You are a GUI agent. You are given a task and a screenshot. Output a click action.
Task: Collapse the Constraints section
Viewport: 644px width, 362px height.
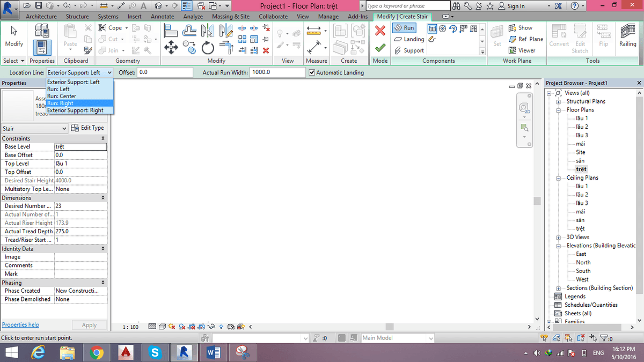pos(103,138)
